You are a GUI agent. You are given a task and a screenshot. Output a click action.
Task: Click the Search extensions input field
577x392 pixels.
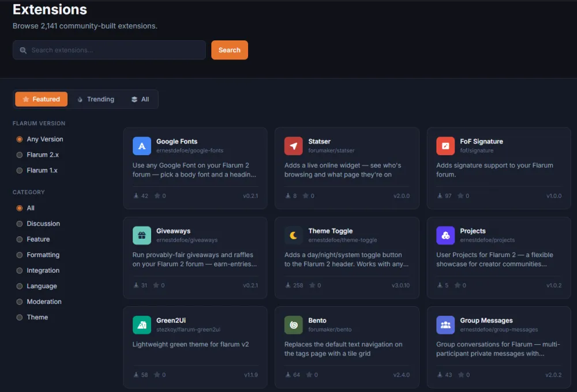pos(109,50)
